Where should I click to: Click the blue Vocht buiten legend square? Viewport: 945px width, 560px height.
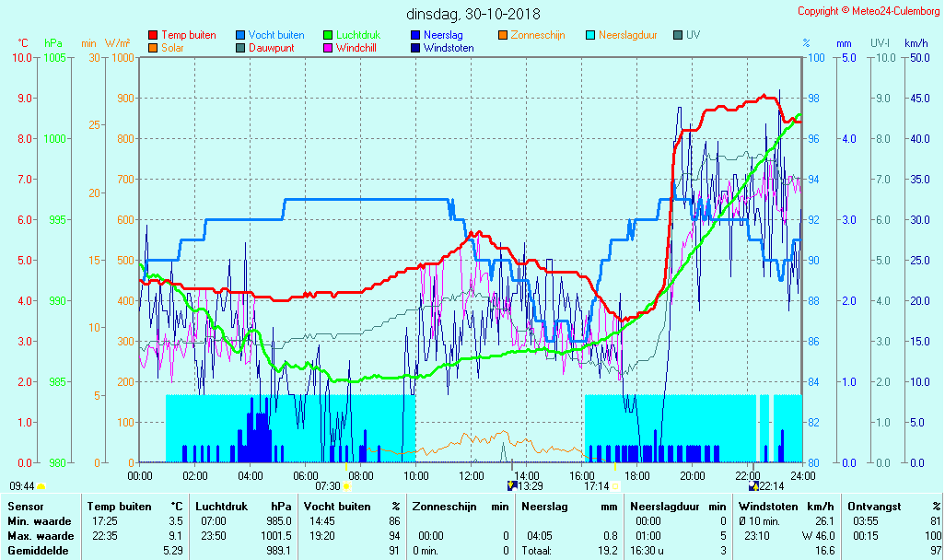click(x=240, y=36)
